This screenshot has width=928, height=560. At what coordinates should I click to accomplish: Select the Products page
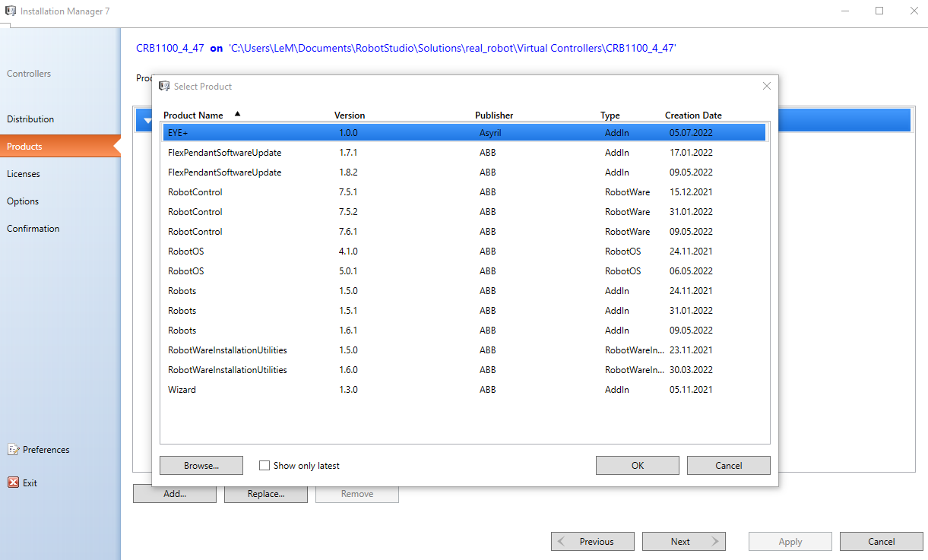[x=60, y=147]
